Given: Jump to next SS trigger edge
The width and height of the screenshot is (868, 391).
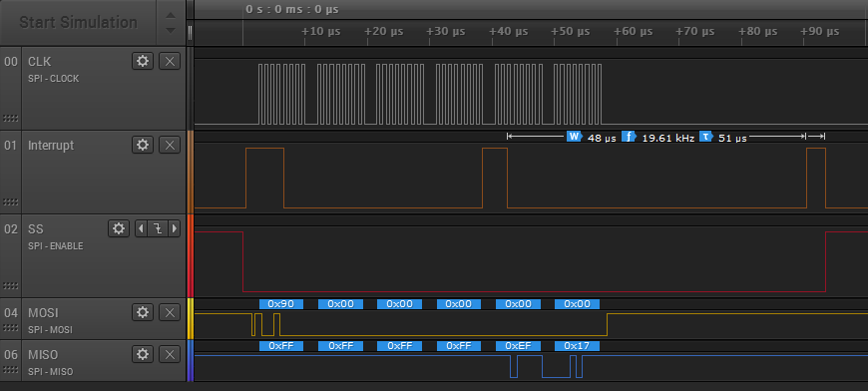Looking at the screenshot, I should coord(175,228).
